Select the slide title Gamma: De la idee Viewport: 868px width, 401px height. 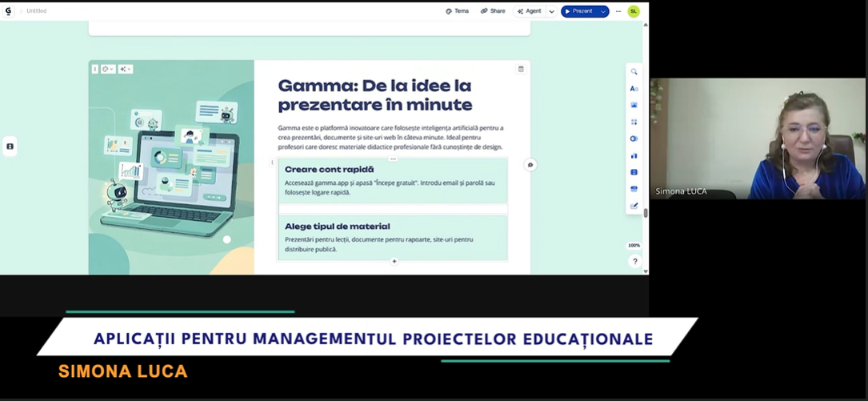[374, 95]
